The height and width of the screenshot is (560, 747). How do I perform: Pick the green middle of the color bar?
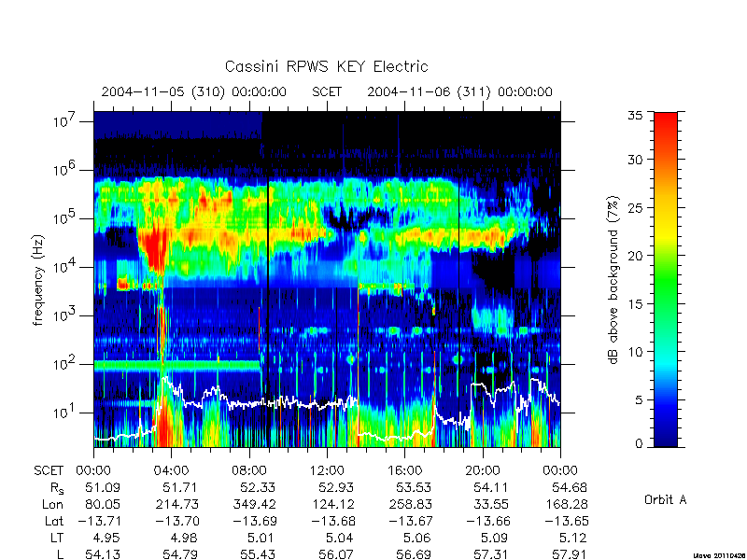click(666, 279)
